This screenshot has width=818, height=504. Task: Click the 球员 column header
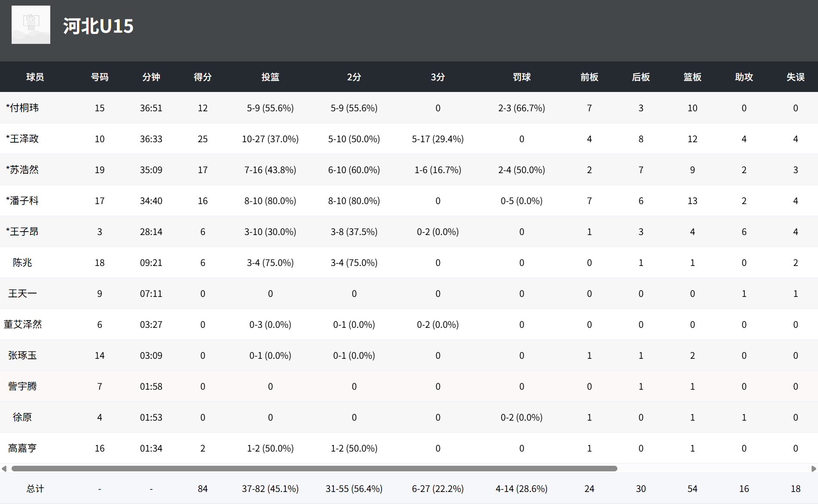click(35, 77)
